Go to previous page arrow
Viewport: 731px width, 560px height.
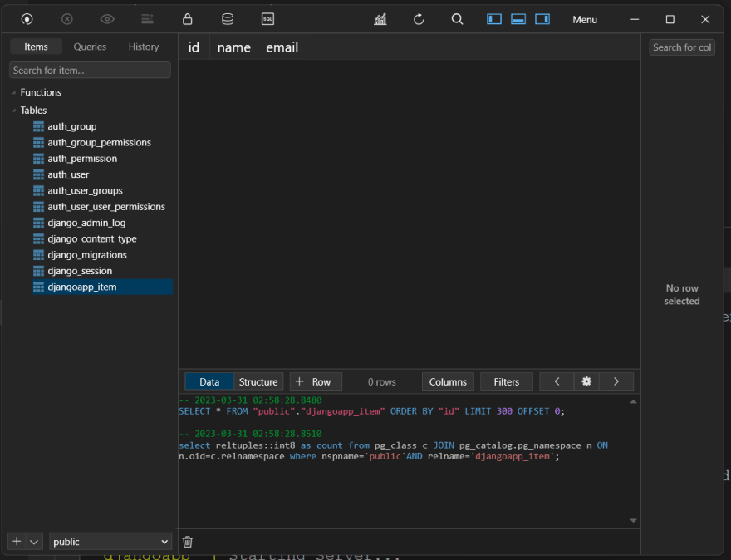tap(557, 381)
